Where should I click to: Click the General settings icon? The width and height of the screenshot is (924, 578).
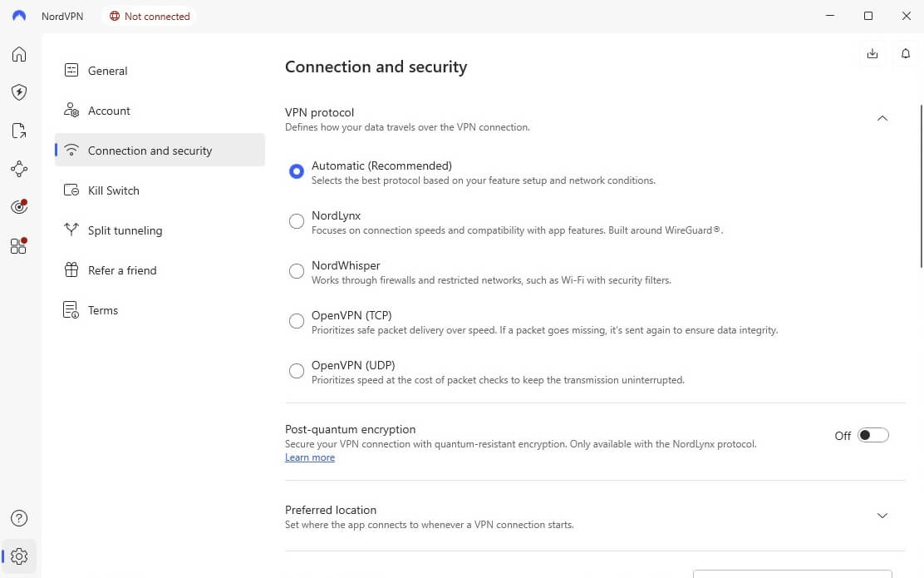(x=71, y=70)
